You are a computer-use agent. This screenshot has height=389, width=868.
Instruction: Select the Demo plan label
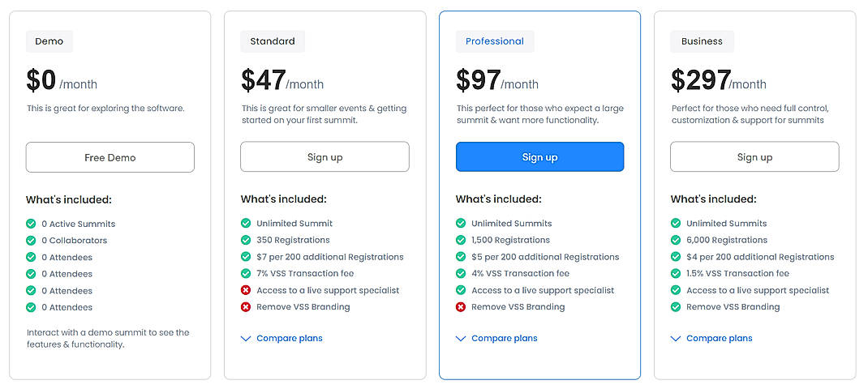pos(49,41)
